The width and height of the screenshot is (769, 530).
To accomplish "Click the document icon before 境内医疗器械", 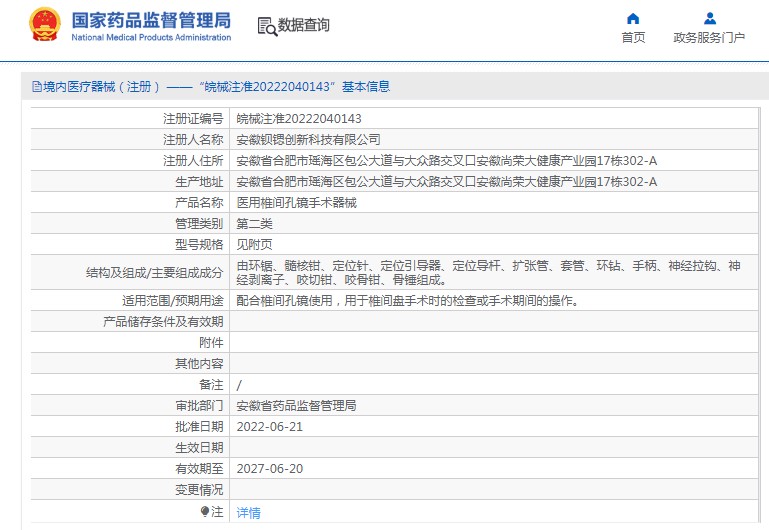I will tap(36, 87).
